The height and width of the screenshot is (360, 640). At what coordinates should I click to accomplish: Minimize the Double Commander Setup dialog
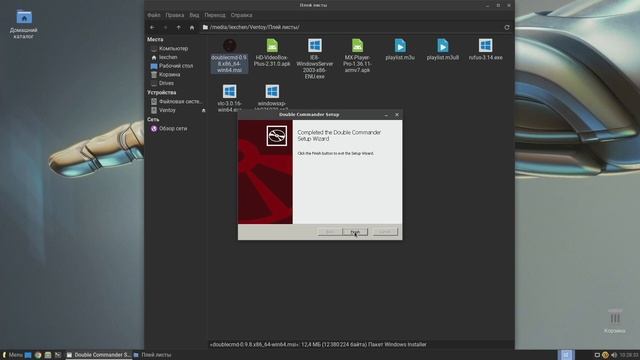pyautogui.click(x=386, y=115)
